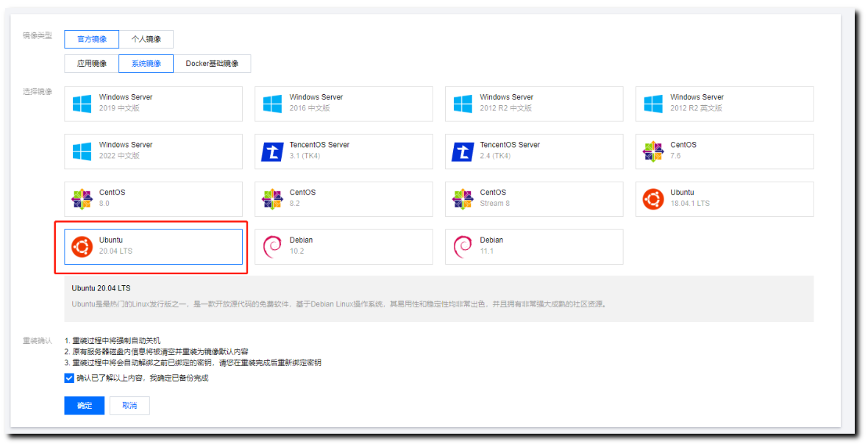This screenshot has width=868, height=444.
Task: Click the Debian 10.2 swirl icon
Action: tap(272, 246)
